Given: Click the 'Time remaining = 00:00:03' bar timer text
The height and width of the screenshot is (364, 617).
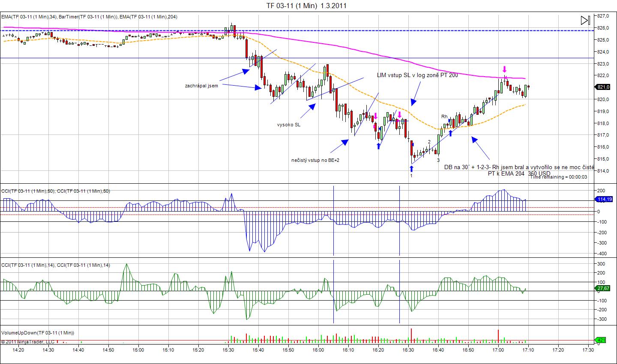Looking at the screenshot, I should point(559,177).
